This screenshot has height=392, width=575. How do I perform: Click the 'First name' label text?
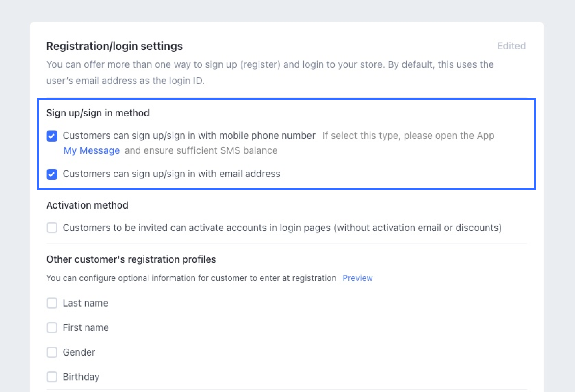(x=86, y=328)
